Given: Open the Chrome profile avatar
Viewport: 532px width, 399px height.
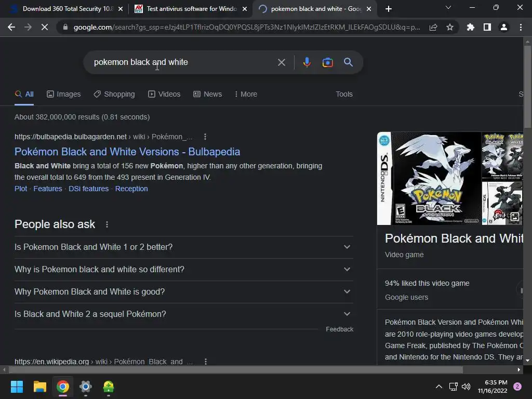Looking at the screenshot, I should coord(504,27).
